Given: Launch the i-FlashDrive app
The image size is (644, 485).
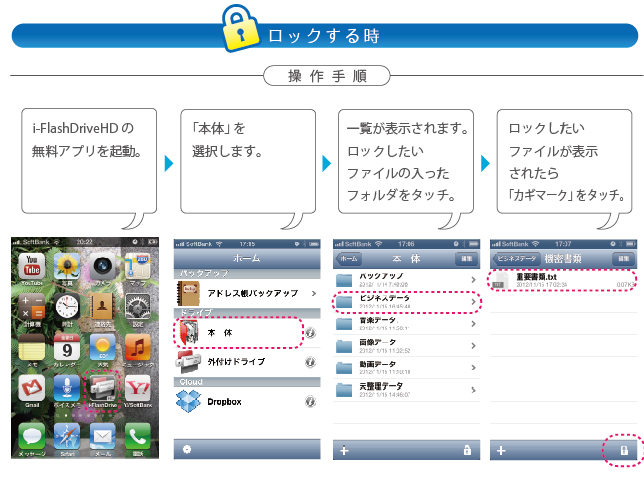Looking at the screenshot, I should click(x=102, y=388).
